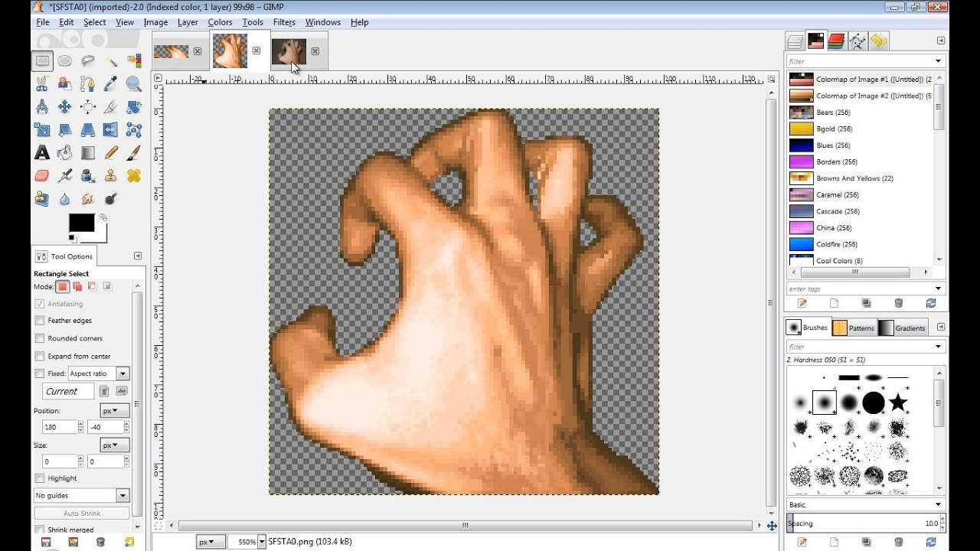Switch to the third image tab thumbnail
This screenshot has height=551, width=980.
click(x=289, y=51)
